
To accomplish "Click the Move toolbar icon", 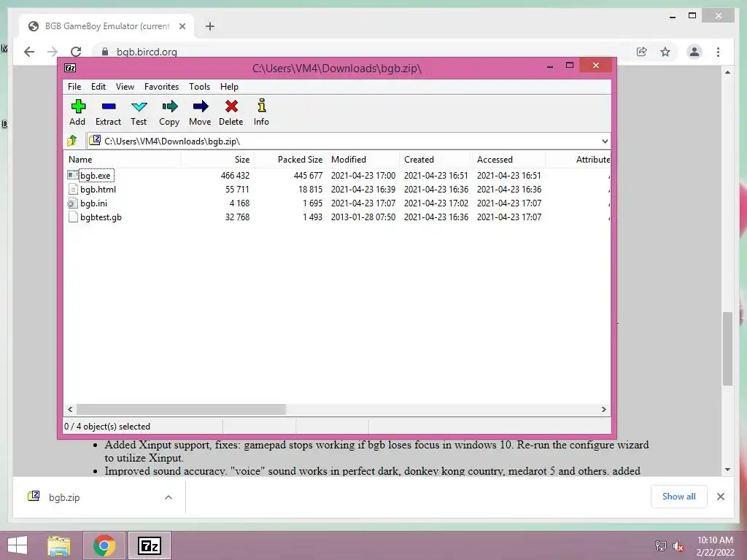I will 200,106.
